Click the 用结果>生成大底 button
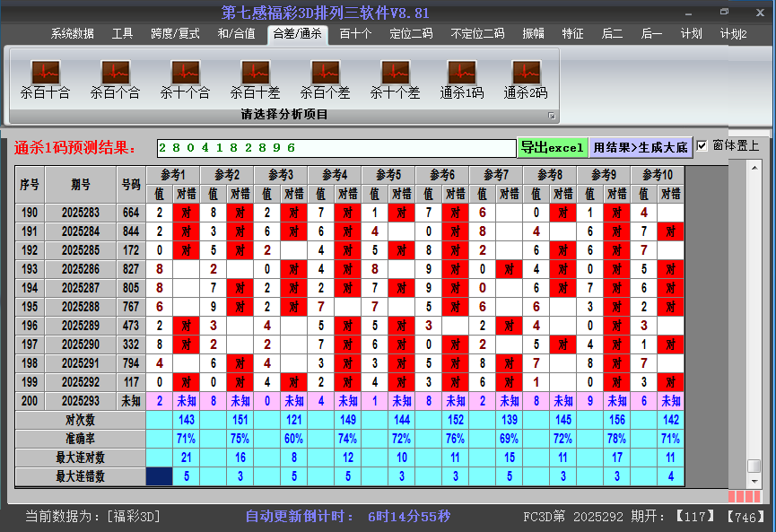This screenshot has width=776, height=532. 641,147
